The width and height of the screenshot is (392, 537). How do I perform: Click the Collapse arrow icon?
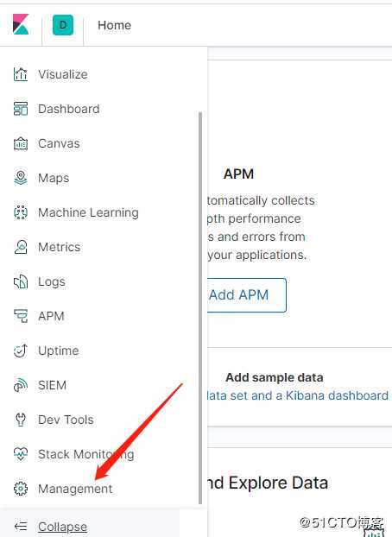pyautogui.click(x=21, y=526)
